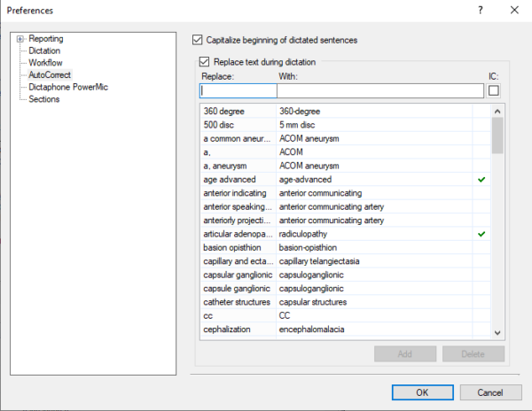
Task: Select Dictation in the preferences tree
Action: coord(44,51)
